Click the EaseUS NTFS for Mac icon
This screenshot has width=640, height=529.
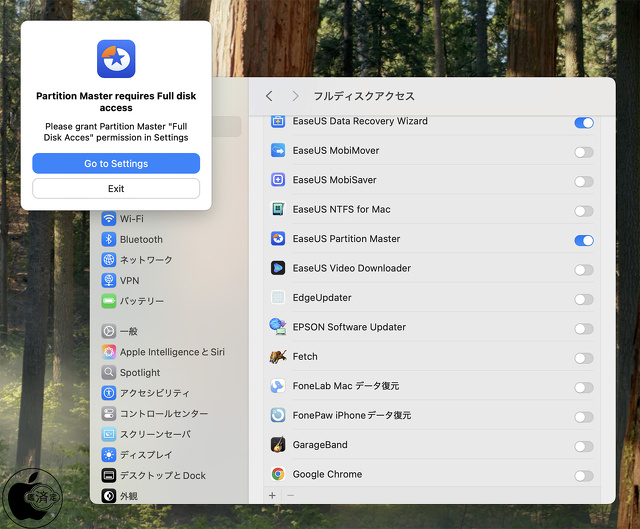[x=278, y=209]
